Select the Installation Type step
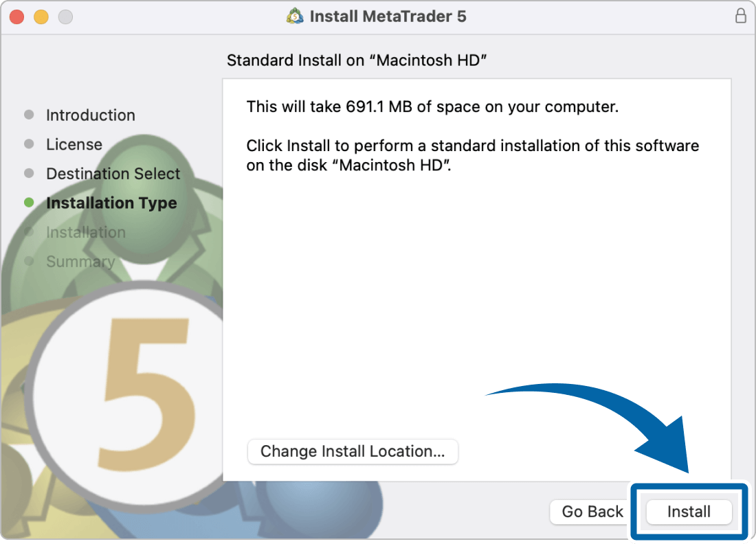 111,203
